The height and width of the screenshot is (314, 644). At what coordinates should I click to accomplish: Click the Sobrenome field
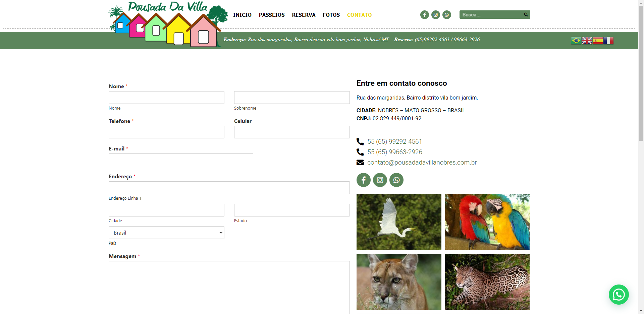(x=292, y=98)
